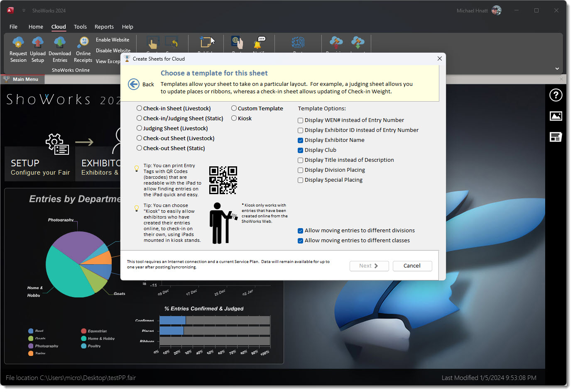Image resolution: width=573 pixels, height=392 pixels.
Task: Click the picture icon in right sidebar
Action: (556, 116)
